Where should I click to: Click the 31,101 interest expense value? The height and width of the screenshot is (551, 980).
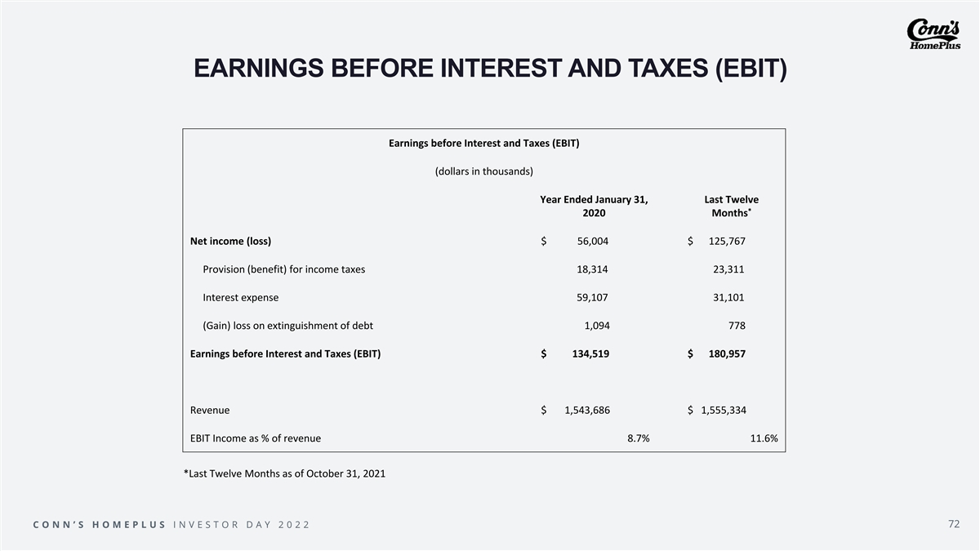coord(727,297)
